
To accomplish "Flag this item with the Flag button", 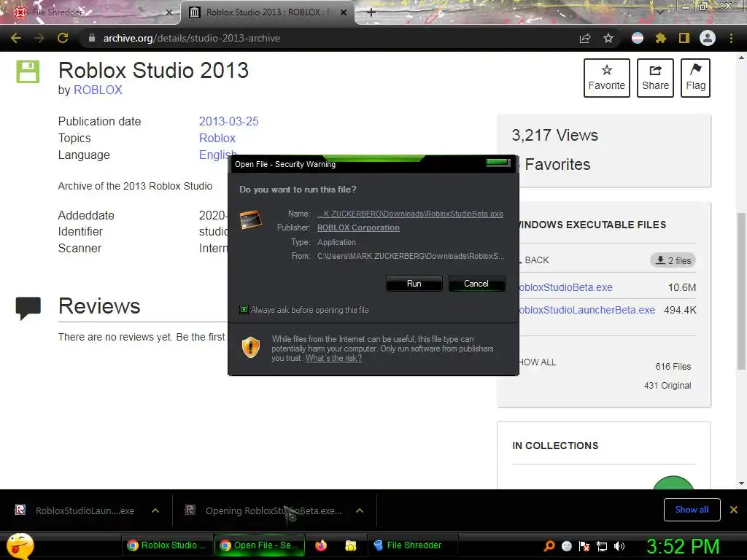I will pyautogui.click(x=695, y=78).
